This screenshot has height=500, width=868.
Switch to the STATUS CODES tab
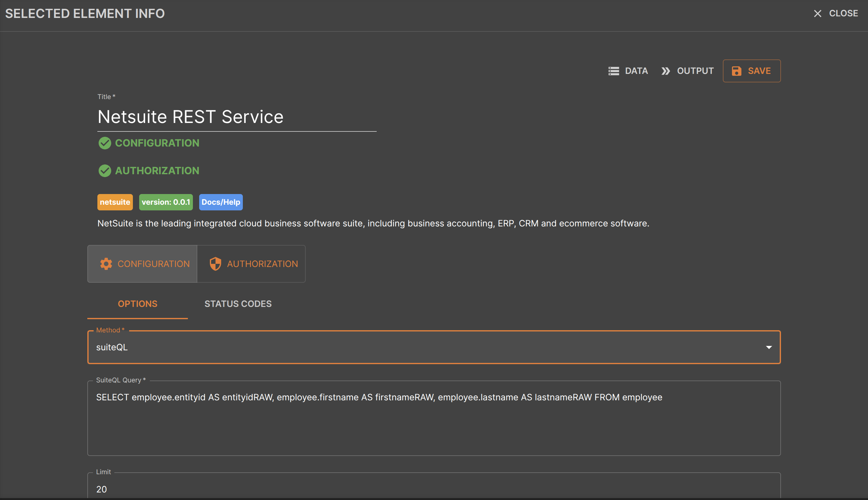[x=238, y=304]
